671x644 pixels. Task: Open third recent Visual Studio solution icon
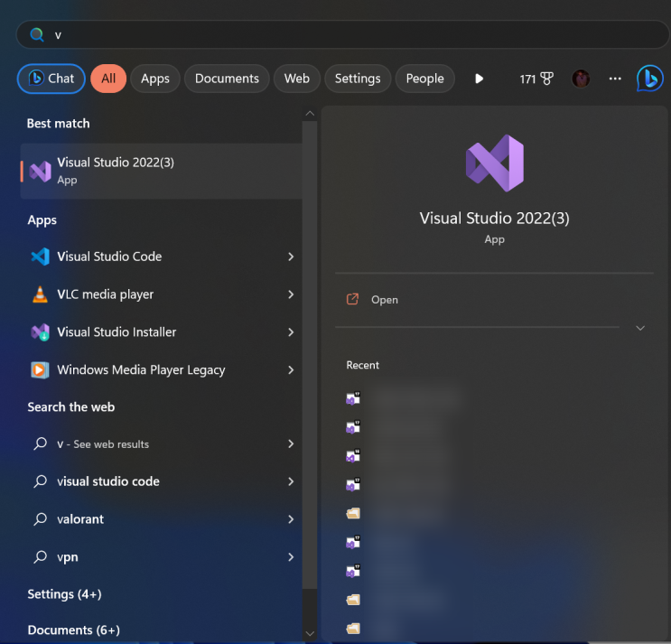click(353, 456)
